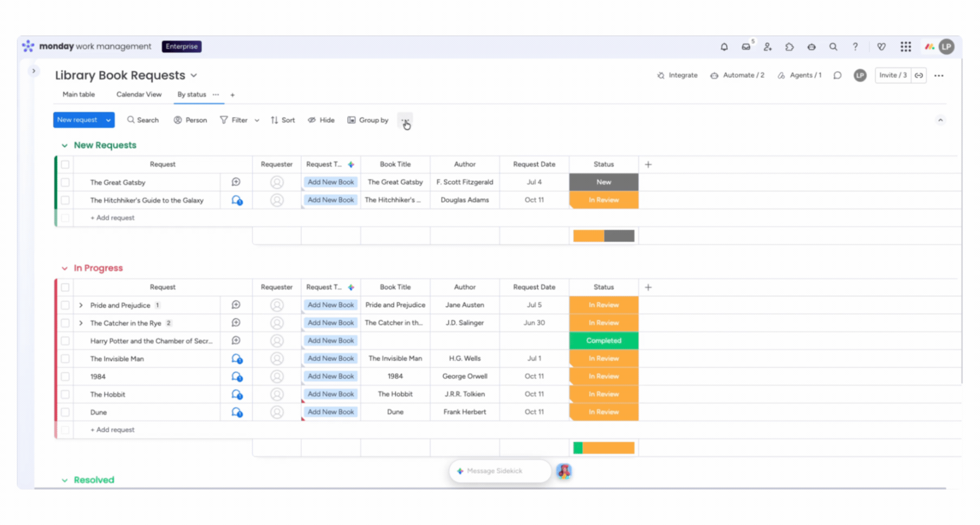
Task: Click the invite members icon in top bar
Action: tap(768, 47)
